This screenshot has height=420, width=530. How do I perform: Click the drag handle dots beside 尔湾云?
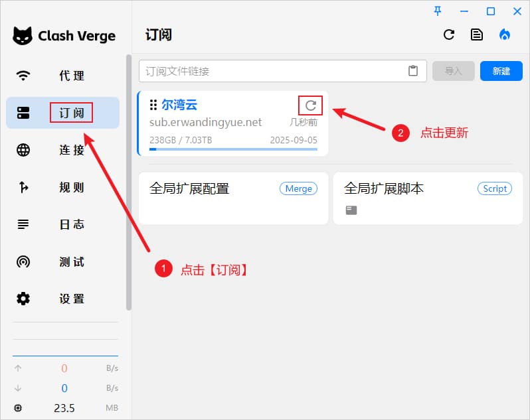click(153, 105)
